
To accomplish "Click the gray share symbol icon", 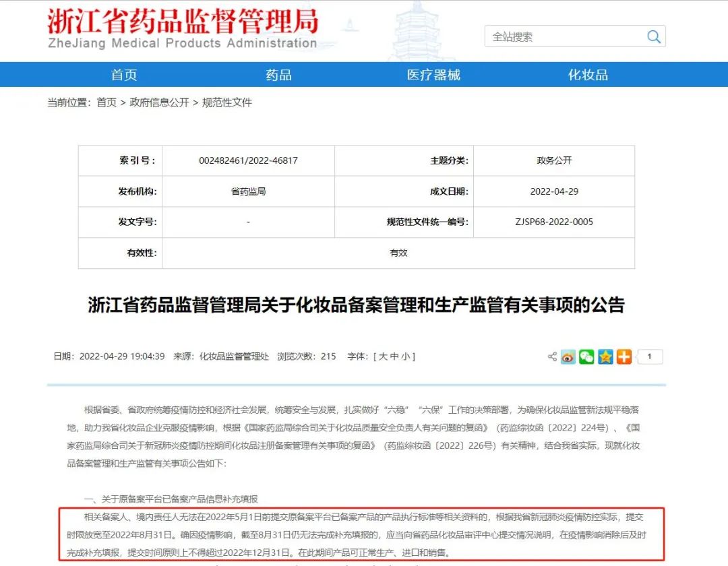I will [x=552, y=357].
